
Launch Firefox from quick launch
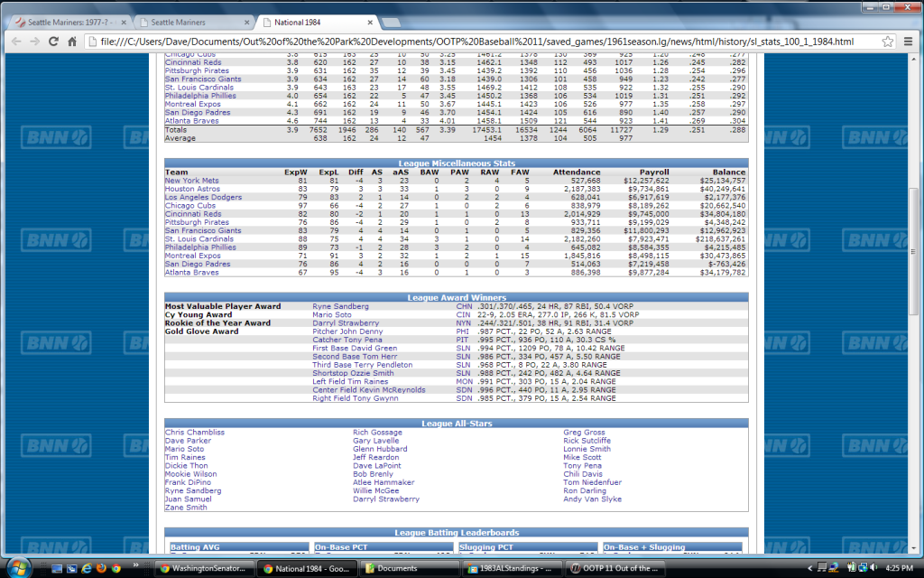(101, 569)
